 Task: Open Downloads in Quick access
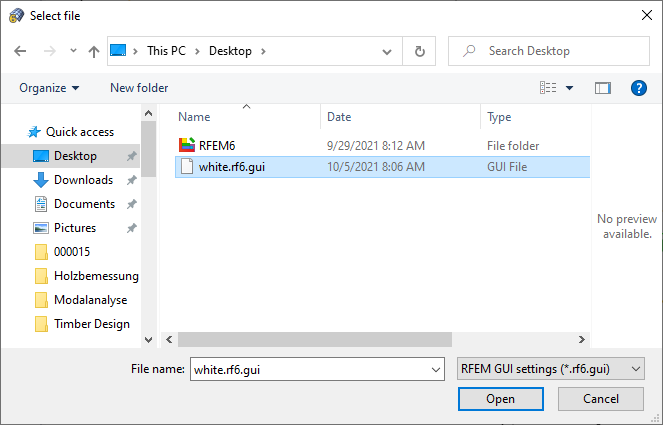(83, 180)
